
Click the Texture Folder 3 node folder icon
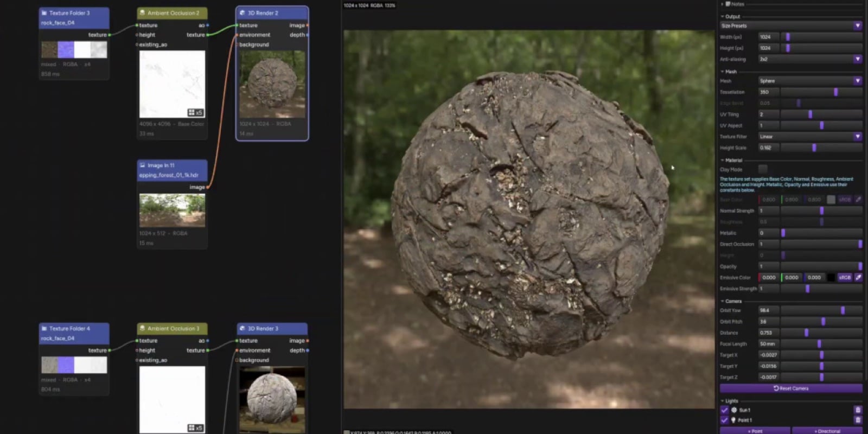(x=44, y=12)
